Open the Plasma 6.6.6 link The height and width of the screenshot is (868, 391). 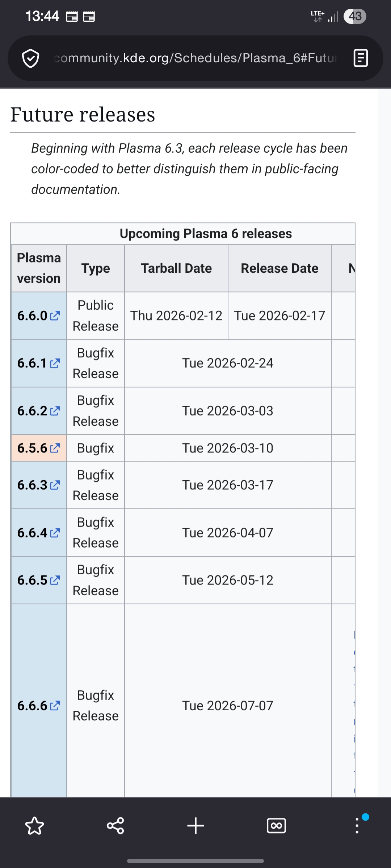point(38,706)
